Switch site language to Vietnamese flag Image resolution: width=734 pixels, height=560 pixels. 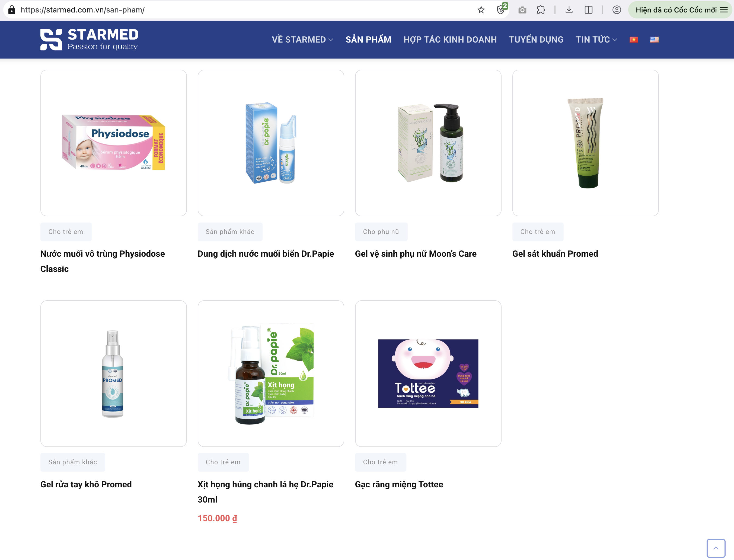click(x=634, y=40)
